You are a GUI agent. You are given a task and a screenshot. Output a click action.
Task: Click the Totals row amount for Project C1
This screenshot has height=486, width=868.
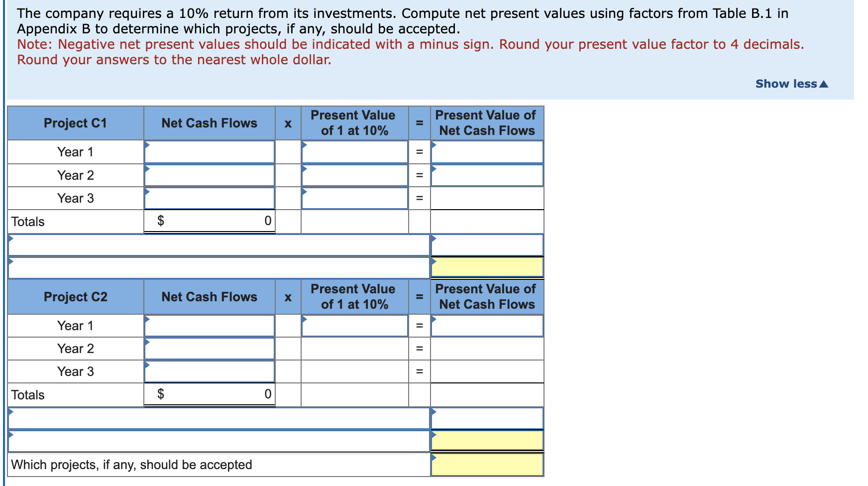tap(209, 221)
